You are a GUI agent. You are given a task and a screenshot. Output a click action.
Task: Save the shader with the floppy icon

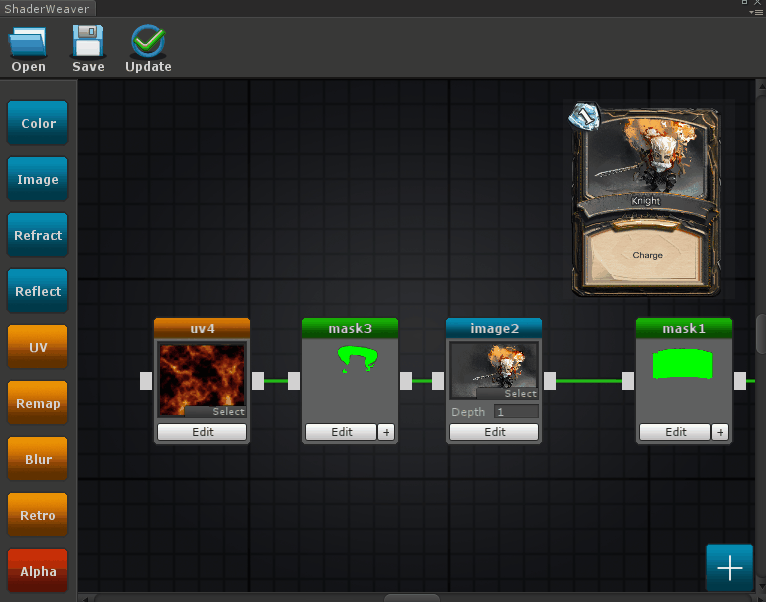(x=88, y=42)
